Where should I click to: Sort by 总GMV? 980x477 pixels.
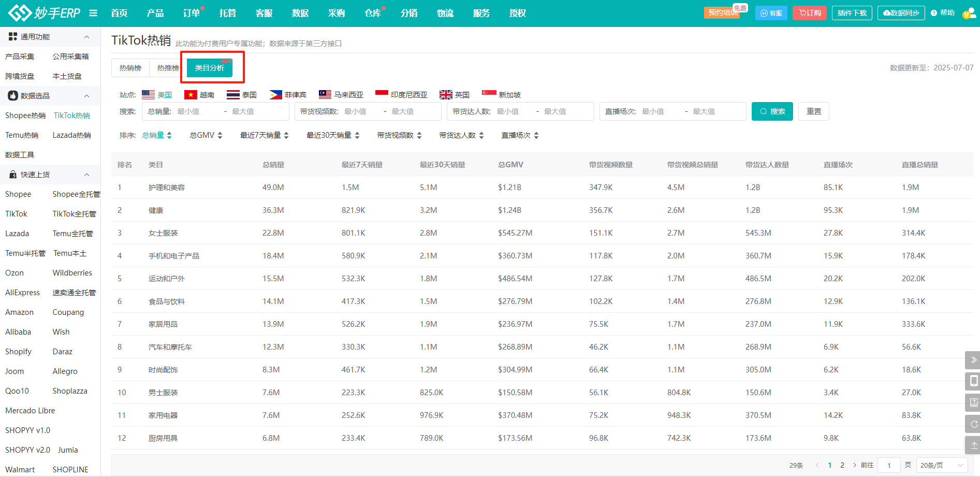click(x=206, y=135)
